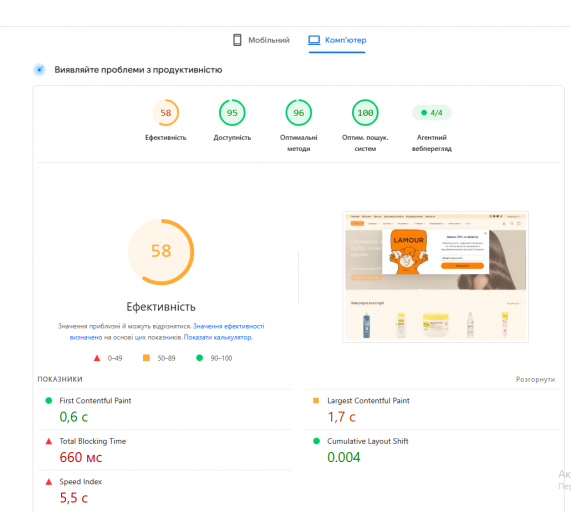Open the 96 Оптимальні методи score gauge
Viewport: 571px width, 512px height.
tap(299, 113)
